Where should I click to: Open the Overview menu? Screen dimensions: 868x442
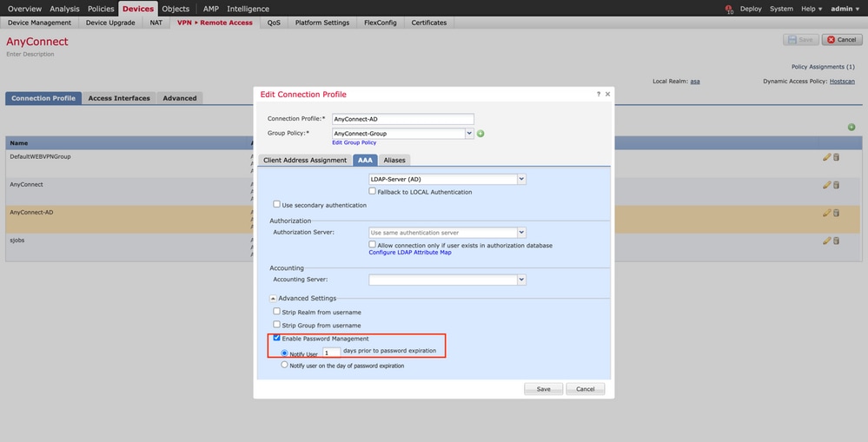(24, 9)
